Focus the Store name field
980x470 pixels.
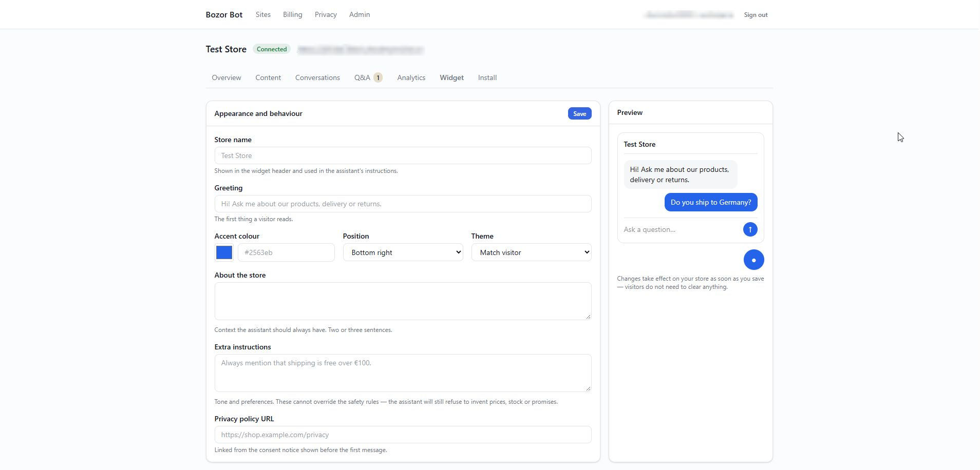(x=403, y=155)
